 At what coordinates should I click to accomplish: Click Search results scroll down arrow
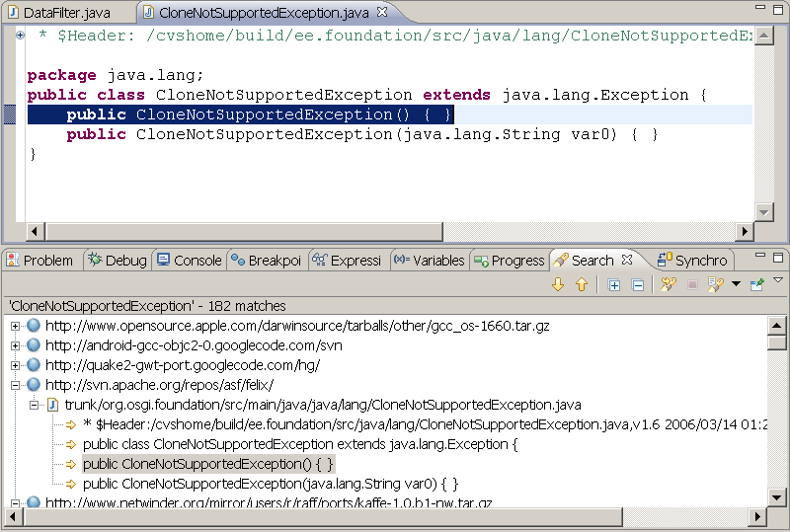[x=776, y=497]
